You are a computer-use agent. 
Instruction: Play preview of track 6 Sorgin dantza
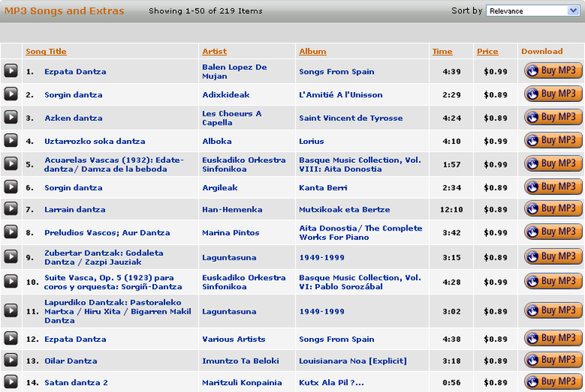[11, 187]
